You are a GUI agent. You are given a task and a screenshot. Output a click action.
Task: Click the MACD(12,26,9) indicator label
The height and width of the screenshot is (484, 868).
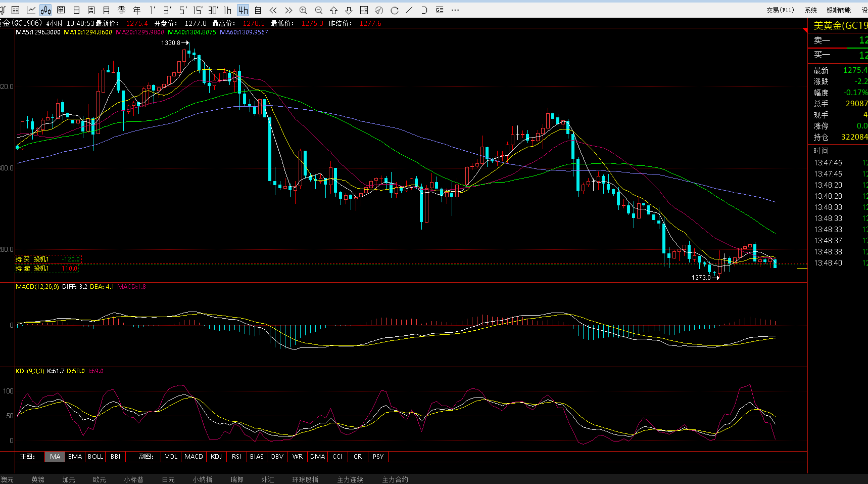click(37, 287)
